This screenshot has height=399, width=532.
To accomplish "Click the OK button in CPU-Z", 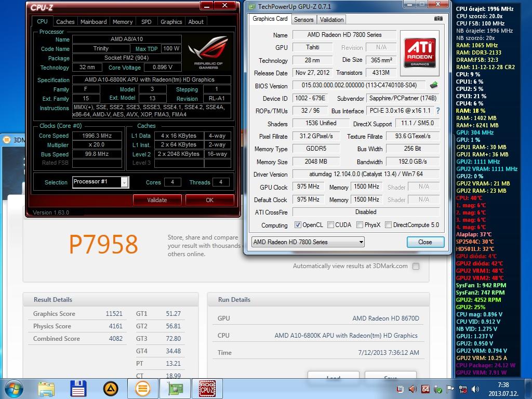I will coord(210,200).
